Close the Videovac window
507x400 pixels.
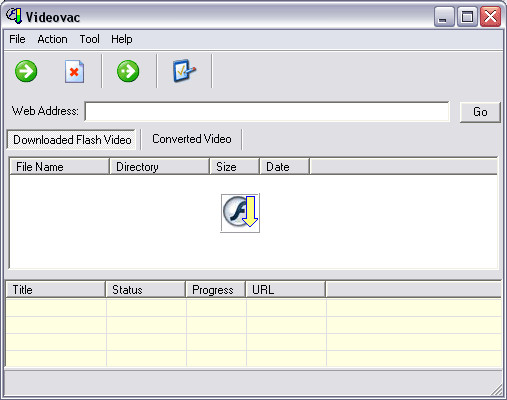pos(490,16)
